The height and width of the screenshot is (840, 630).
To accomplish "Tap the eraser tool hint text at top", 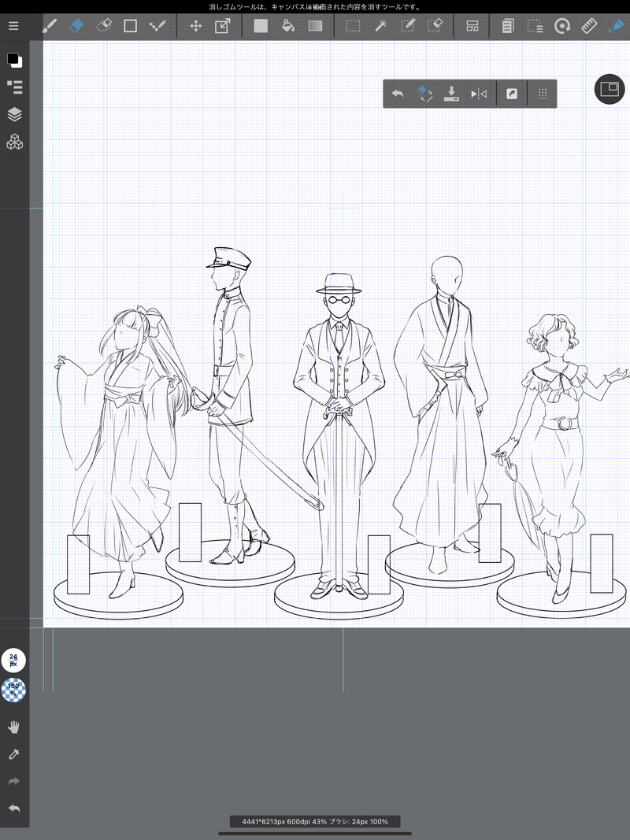I will 315,7.
